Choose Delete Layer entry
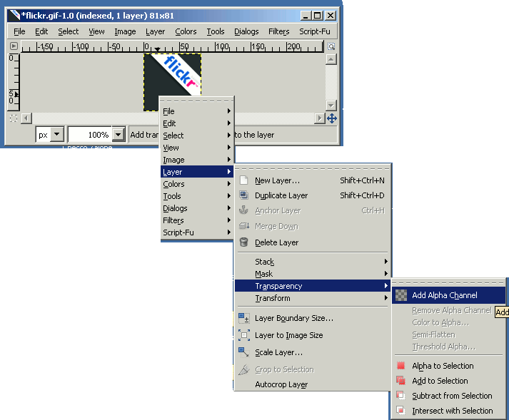This screenshot has height=420, width=509. pos(312,242)
